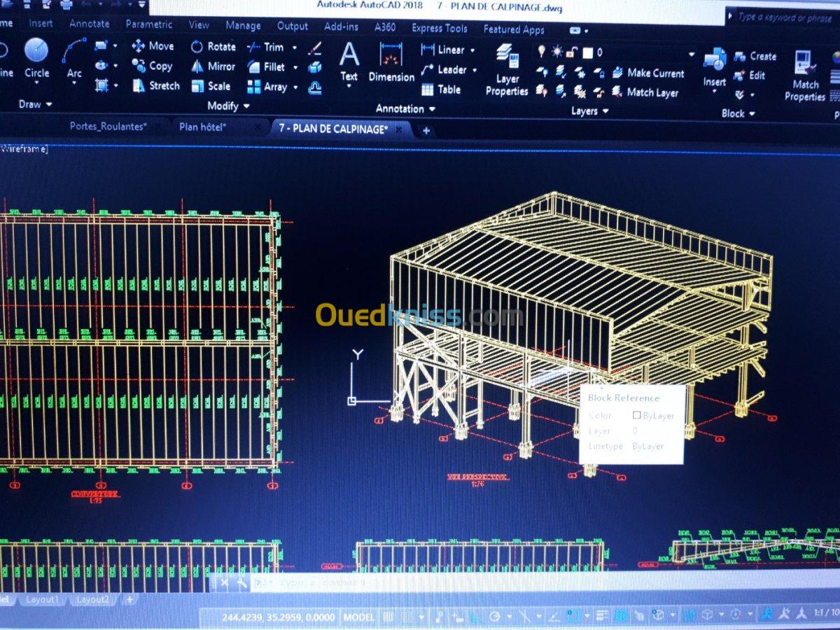
Task: Activate the Rotate tool
Action: 213,47
